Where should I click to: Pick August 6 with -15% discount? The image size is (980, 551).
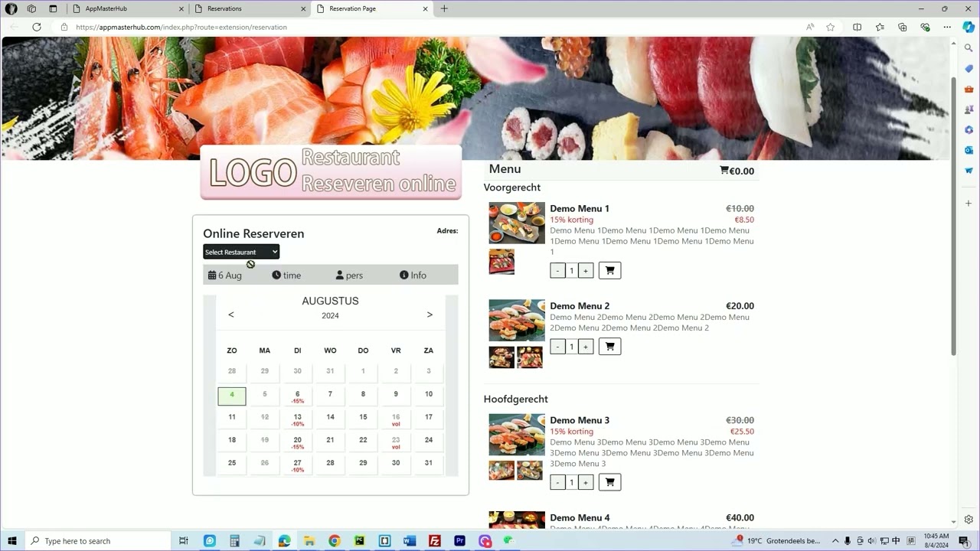pyautogui.click(x=297, y=396)
